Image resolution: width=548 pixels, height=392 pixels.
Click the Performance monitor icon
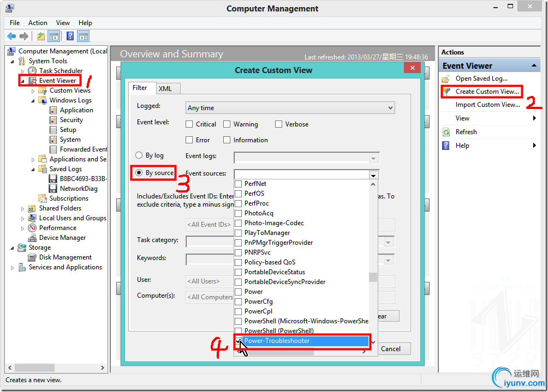click(x=32, y=228)
